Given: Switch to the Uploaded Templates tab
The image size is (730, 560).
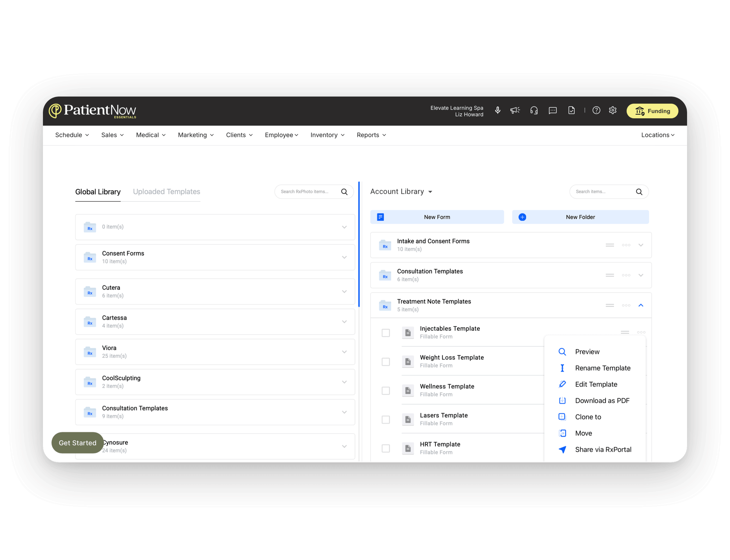Looking at the screenshot, I should tap(166, 192).
